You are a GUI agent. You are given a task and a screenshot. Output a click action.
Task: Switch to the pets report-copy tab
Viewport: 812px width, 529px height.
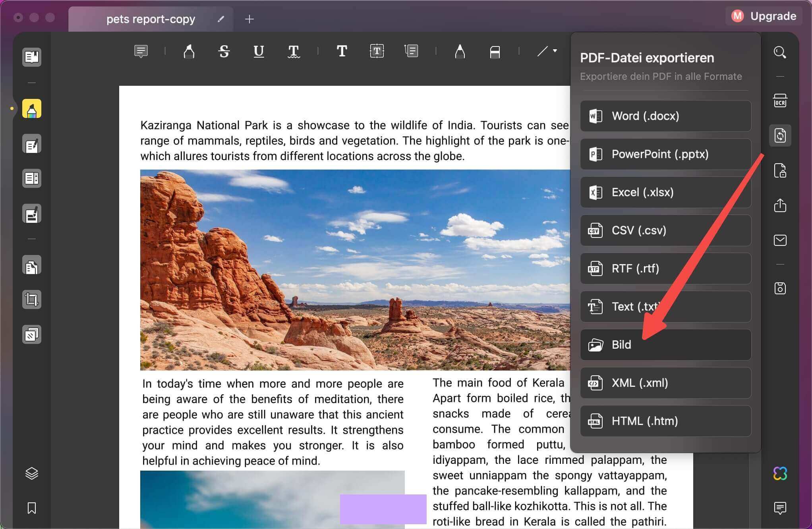151,19
